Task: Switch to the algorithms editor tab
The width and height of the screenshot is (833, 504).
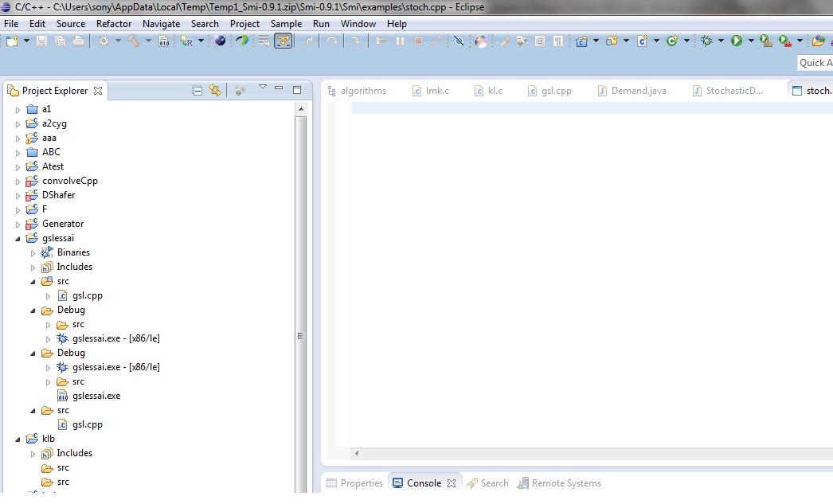Action: 357,91
